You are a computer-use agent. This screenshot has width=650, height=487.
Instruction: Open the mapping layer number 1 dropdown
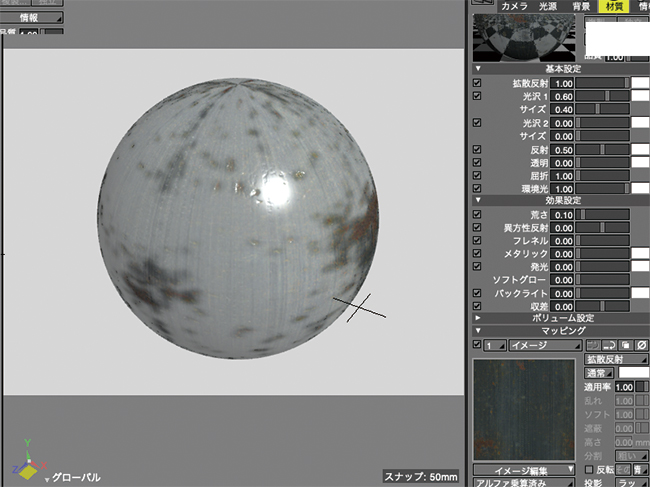pos(495,345)
